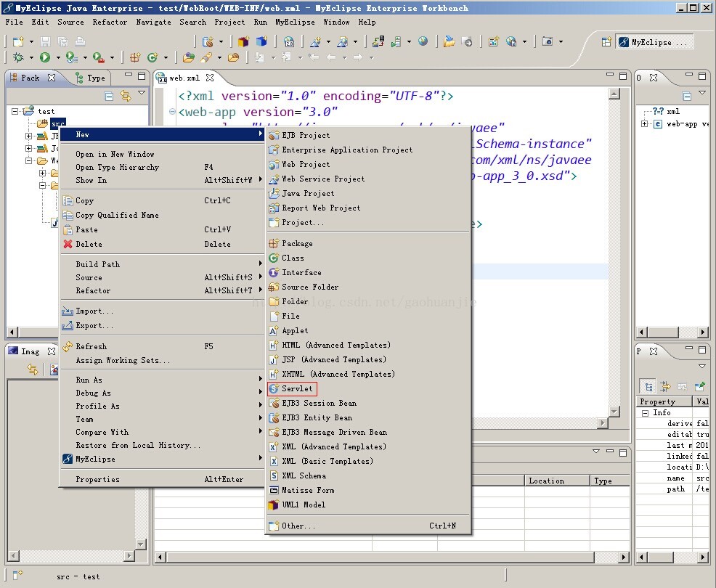Screen dimensions: 716x588
Task: Collapse all in the Outline view toolbar
Action: 686,96
